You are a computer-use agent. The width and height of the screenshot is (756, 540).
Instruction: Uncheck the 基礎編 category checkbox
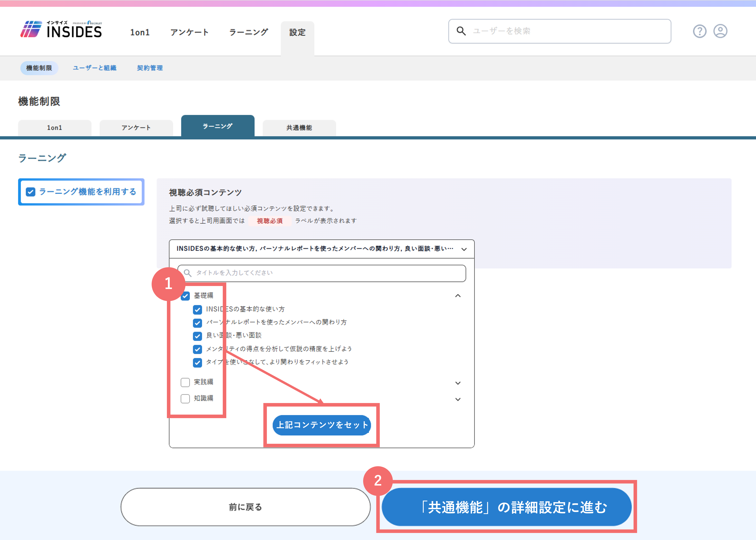pyautogui.click(x=185, y=296)
